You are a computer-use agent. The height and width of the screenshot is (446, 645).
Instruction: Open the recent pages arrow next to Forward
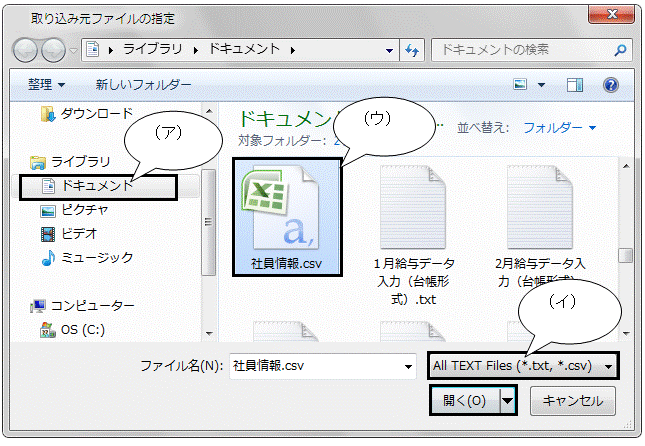pyautogui.click(x=73, y=51)
